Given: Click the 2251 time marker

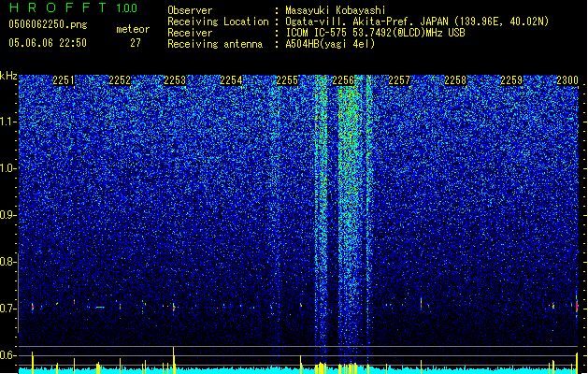Looking at the screenshot, I should coord(64,80).
